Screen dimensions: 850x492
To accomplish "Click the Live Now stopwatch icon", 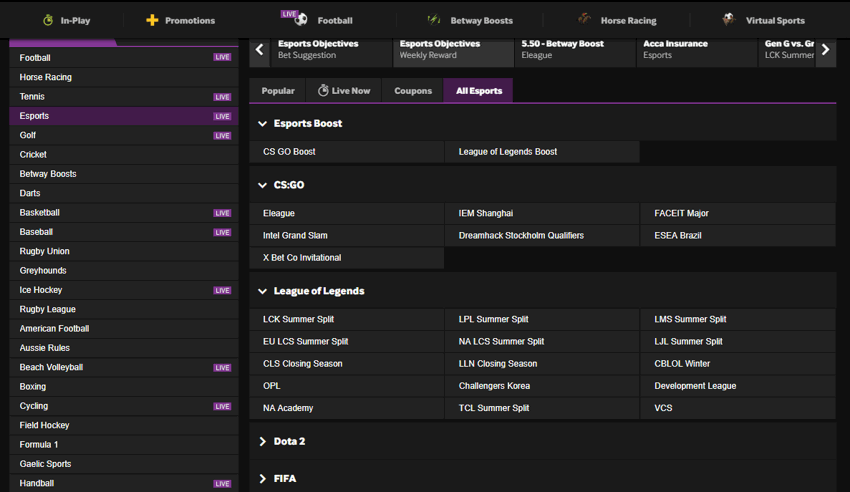I will tap(323, 90).
